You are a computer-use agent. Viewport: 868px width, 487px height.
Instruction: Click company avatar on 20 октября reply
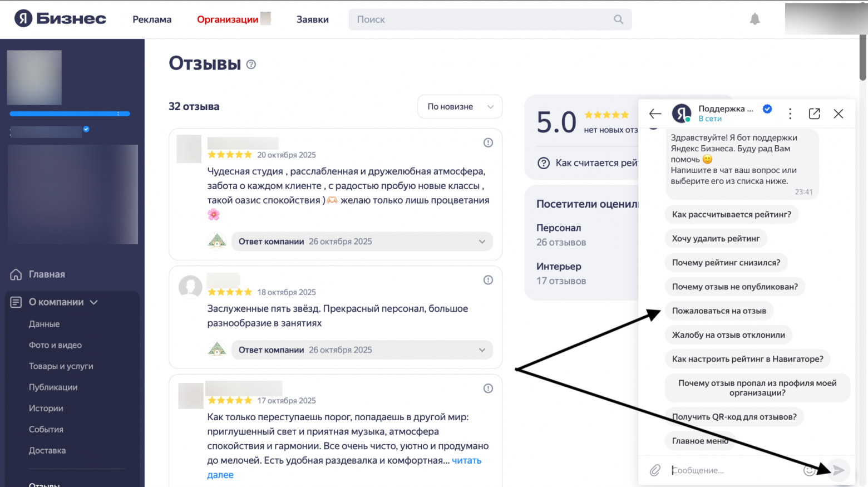[216, 241]
